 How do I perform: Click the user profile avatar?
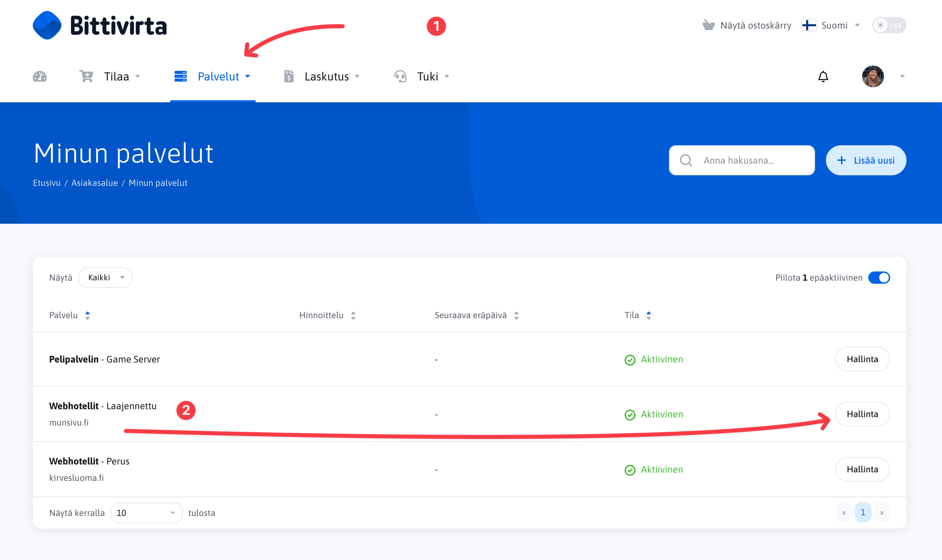tap(872, 77)
